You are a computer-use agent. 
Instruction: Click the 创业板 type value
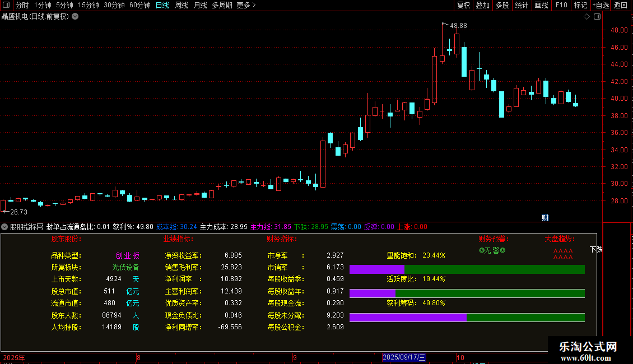pyautogui.click(x=128, y=255)
